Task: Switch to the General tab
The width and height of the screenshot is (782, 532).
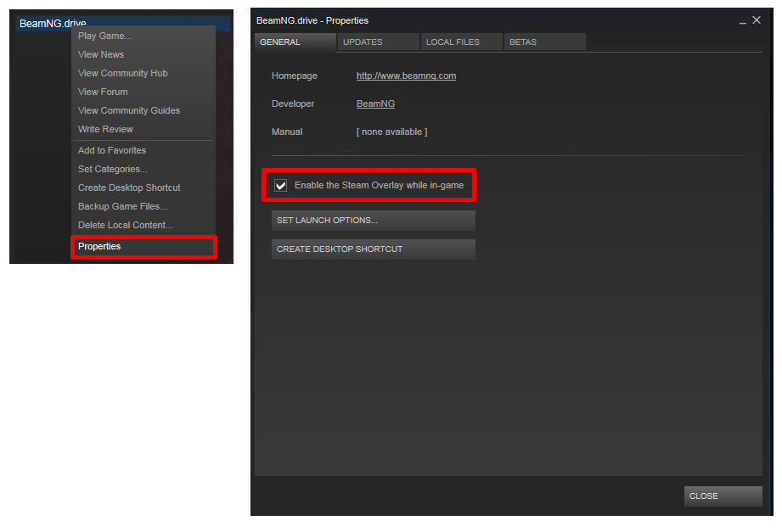Action: [295, 42]
